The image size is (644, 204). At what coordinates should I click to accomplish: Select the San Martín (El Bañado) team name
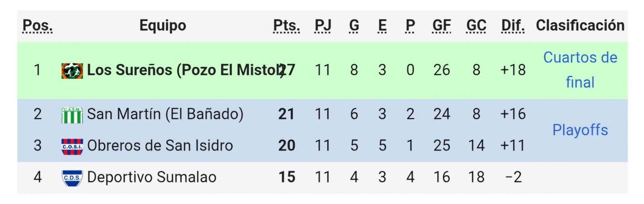pos(165,114)
